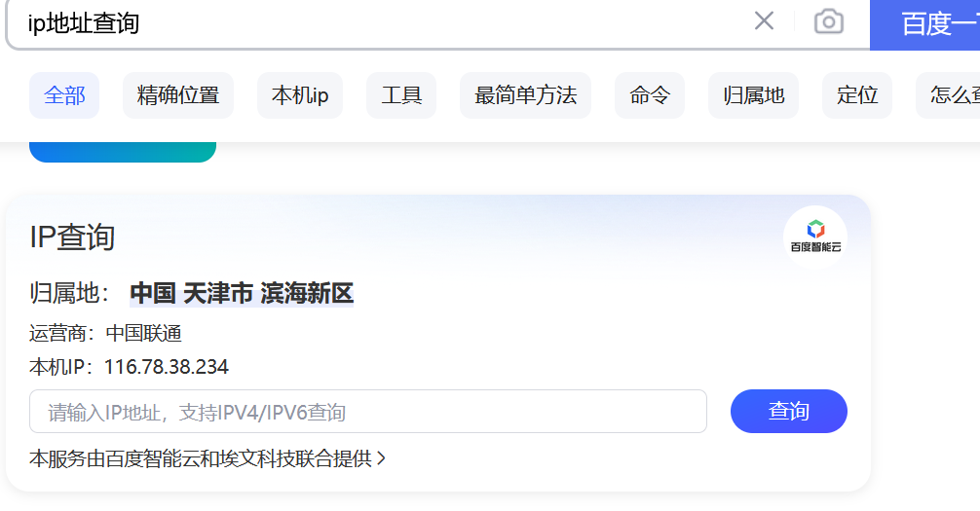Click the location text 中国 天津市 滨海新区
The height and width of the screenshot is (511, 980).
(x=242, y=294)
